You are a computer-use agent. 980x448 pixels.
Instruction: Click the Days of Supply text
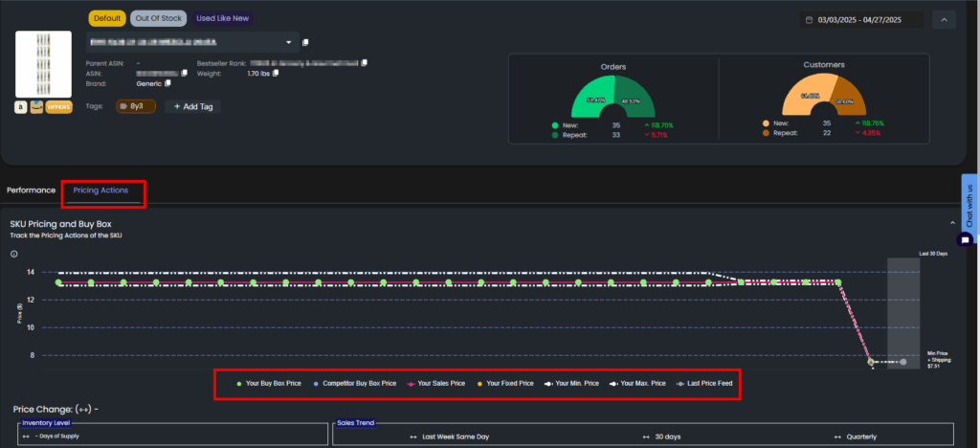pos(56,436)
